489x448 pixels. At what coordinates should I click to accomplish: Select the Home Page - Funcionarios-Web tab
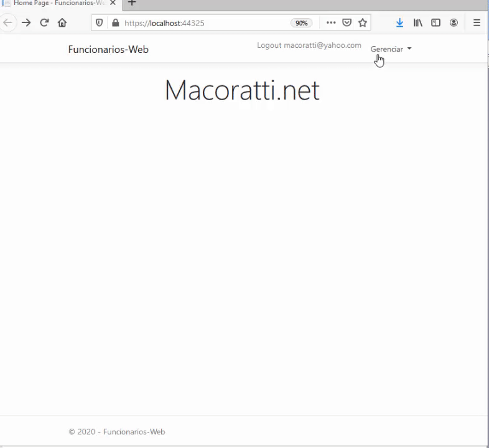(x=59, y=3)
